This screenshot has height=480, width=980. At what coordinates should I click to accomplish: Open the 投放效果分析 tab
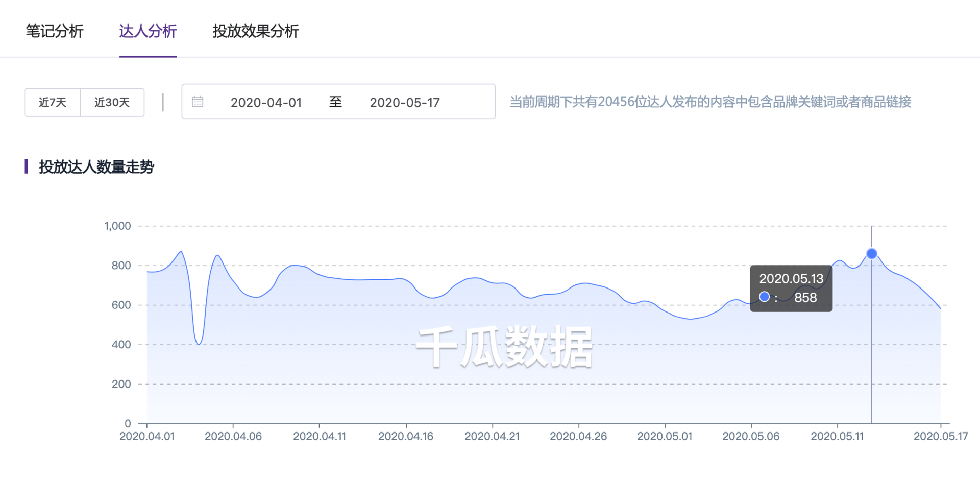(x=256, y=31)
